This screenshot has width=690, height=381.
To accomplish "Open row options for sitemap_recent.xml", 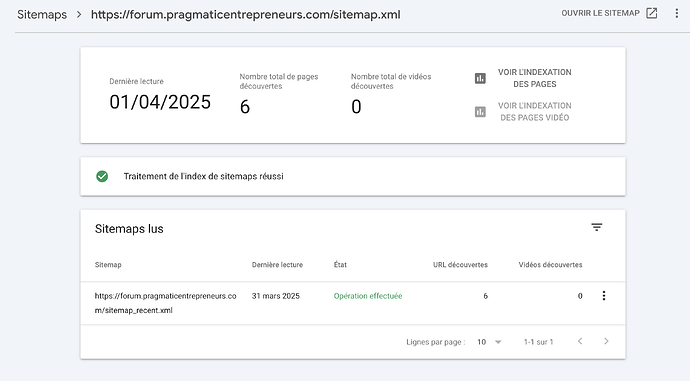I will coord(604,296).
